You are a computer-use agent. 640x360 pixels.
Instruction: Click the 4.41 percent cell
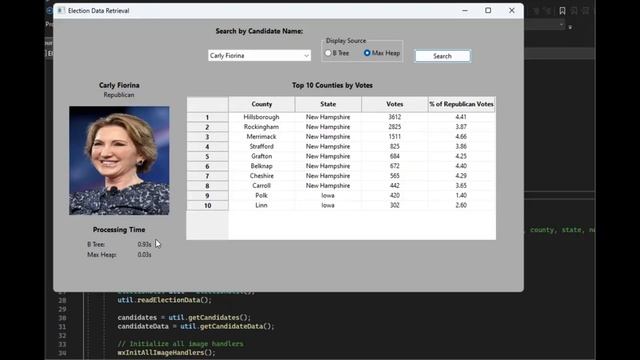(462, 117)
